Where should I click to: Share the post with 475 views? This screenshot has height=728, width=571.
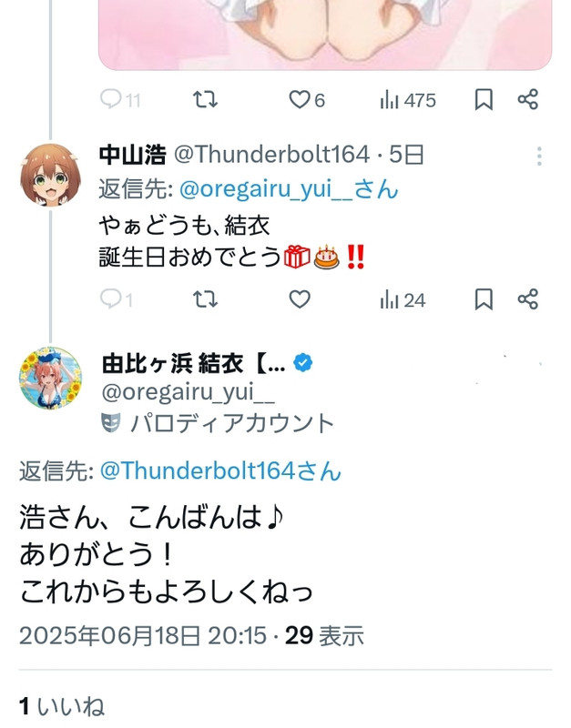tap(528, 99)
